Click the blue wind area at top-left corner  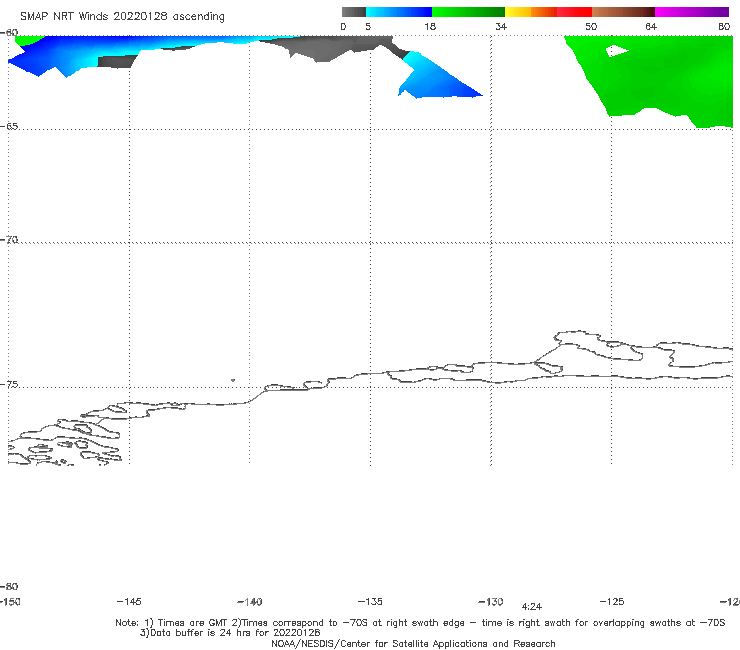tap(52, 57)
